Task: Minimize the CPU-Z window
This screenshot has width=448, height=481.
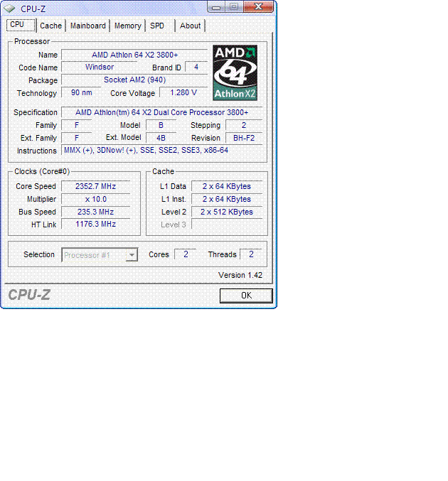Action: [216, 7]
